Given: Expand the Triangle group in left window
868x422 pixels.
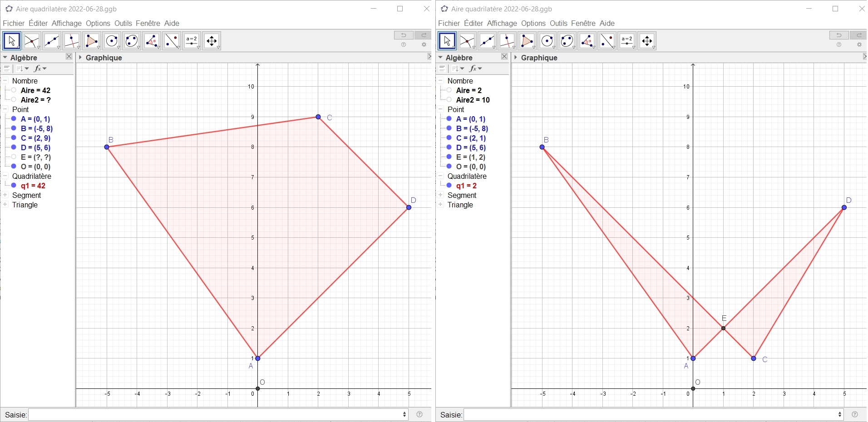Looking at the screenshot, I should coord(5,205).
